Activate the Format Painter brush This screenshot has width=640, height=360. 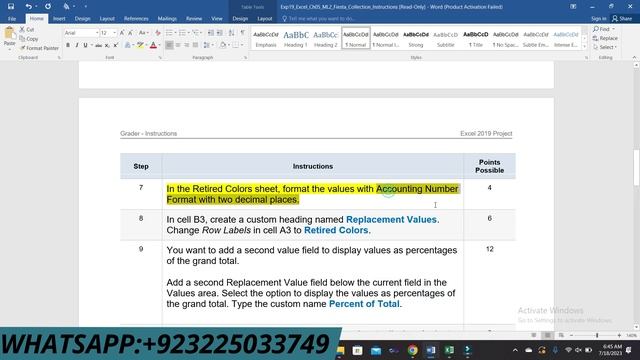[40, 48]
